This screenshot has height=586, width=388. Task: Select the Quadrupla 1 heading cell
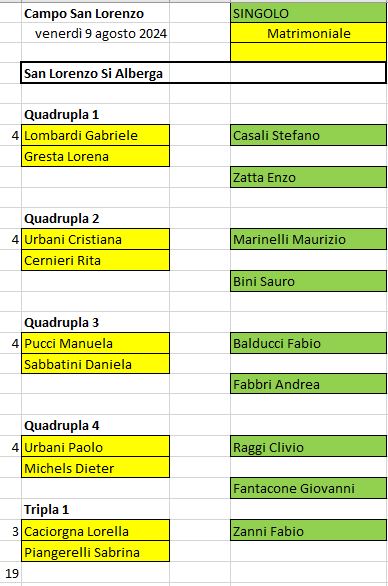click(95, 114)
